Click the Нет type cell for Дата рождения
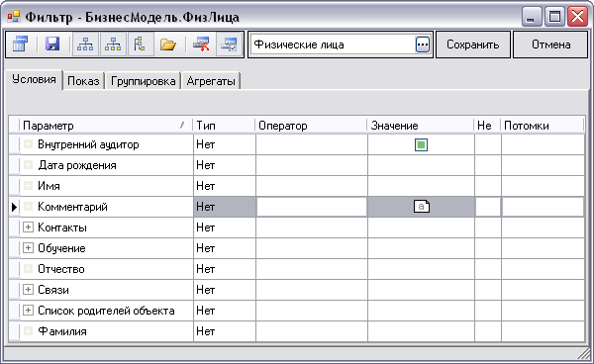 point(225,165)
